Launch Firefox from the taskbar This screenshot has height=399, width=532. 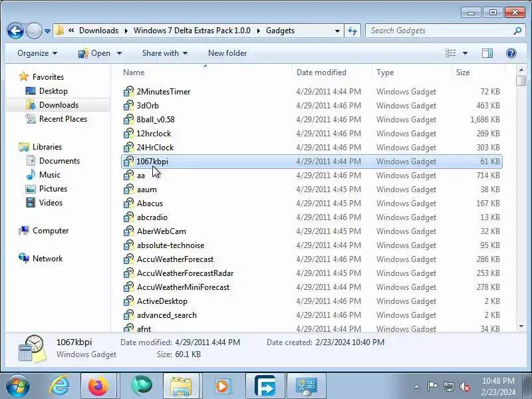tap(98, 386)
